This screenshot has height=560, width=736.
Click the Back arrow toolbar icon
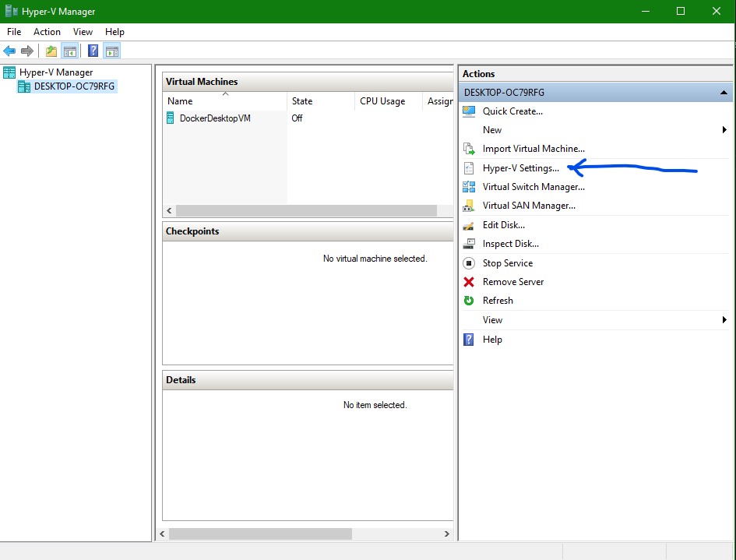tap(9, 51)
